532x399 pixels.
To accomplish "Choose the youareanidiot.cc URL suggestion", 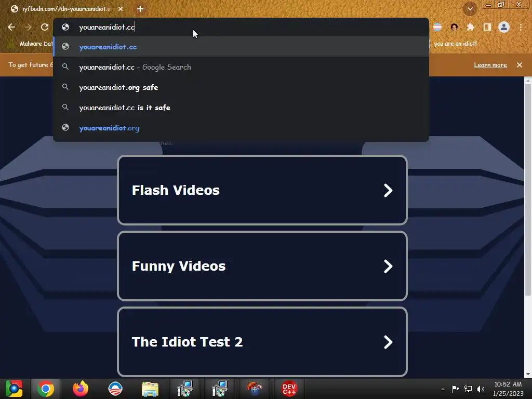I will (241, 47).
